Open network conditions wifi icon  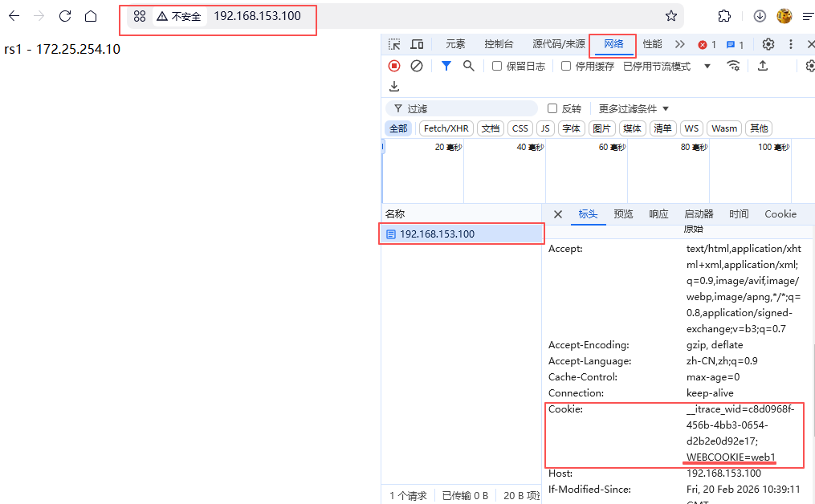733,66
